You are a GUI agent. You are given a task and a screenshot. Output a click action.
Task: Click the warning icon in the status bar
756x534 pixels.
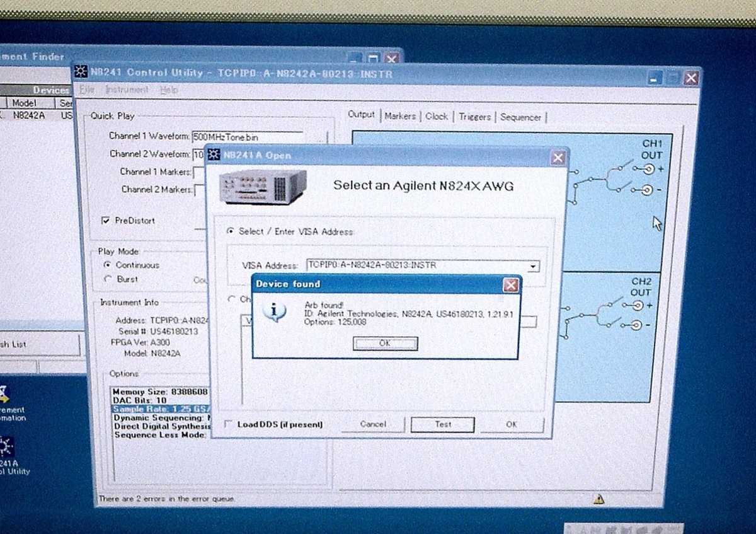(598, 498)
